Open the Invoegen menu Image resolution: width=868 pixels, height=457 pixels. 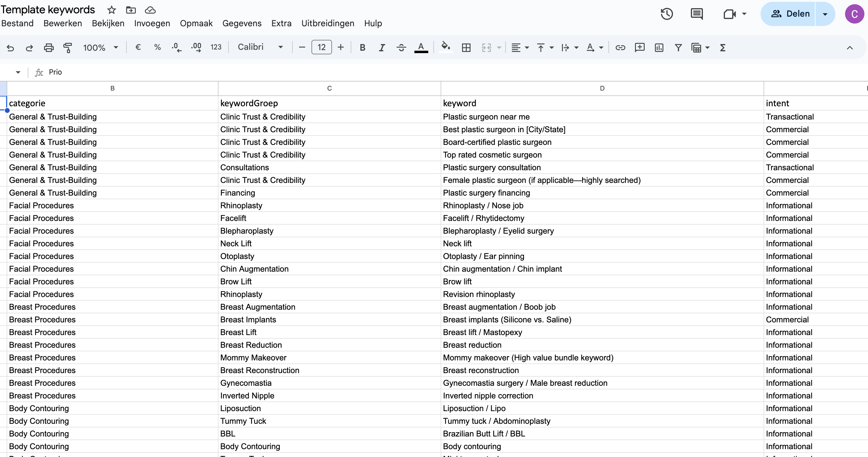(152, 23)
